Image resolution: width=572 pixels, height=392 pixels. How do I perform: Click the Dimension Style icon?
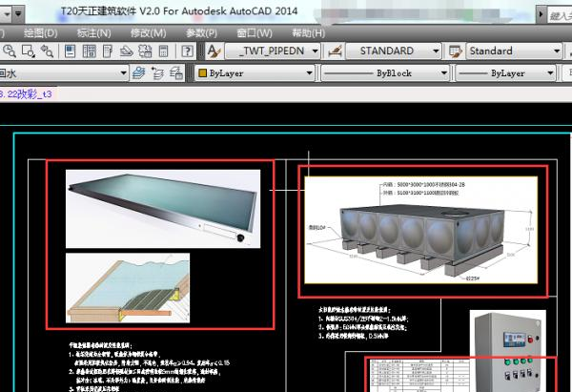(335, 52)
